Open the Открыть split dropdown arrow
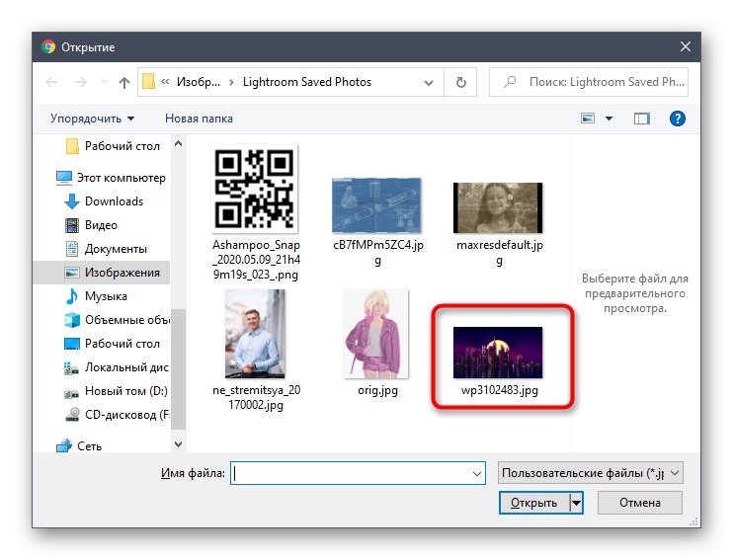Viewport: 733px width, 560px height. 576,503
